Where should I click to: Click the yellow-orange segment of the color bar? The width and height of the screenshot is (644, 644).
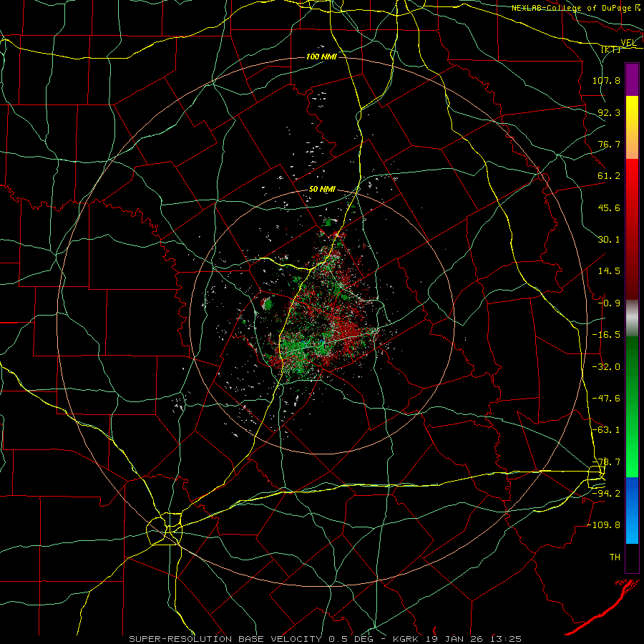[x=632, y=127]
